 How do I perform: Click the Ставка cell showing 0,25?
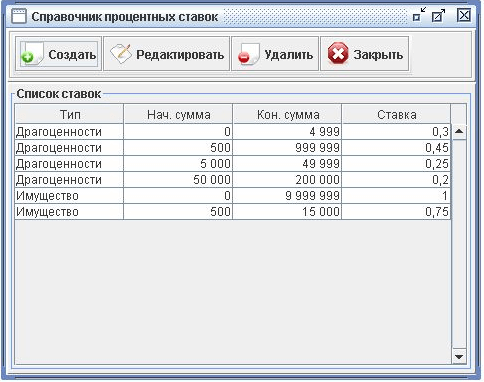(x=396, y=164)
